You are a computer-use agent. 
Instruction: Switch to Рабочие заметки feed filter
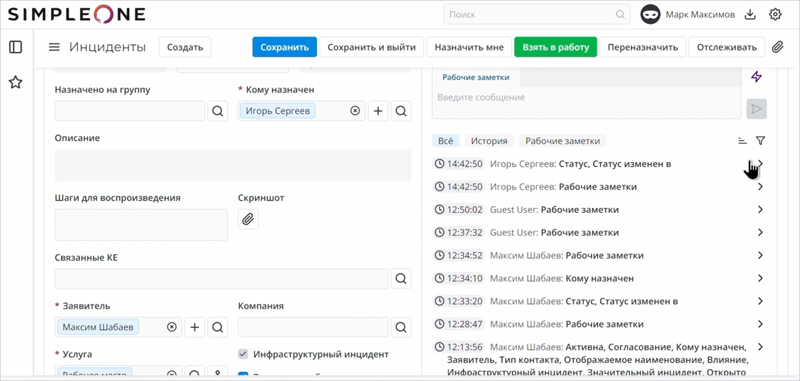(x=562, y=141)
